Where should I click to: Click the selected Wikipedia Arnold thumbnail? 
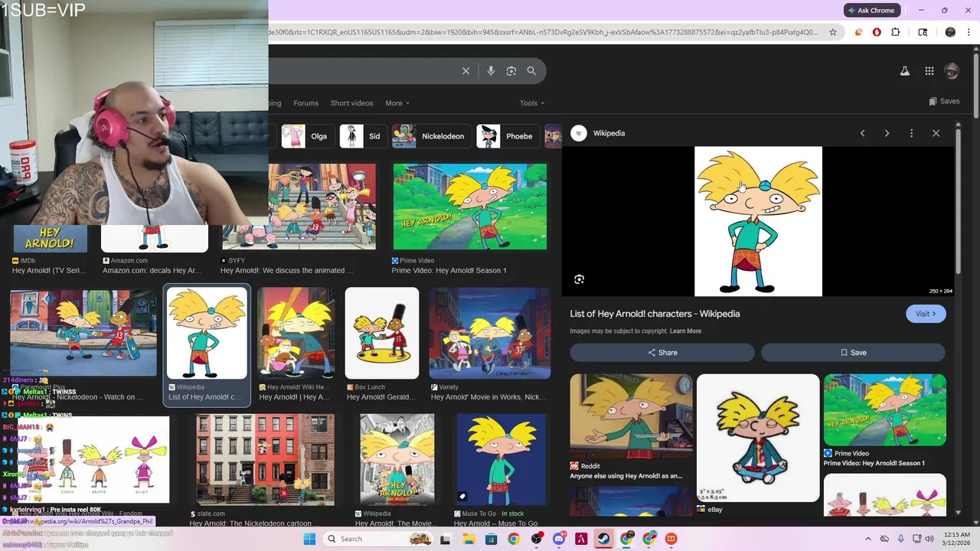click(x=207, y=334)
